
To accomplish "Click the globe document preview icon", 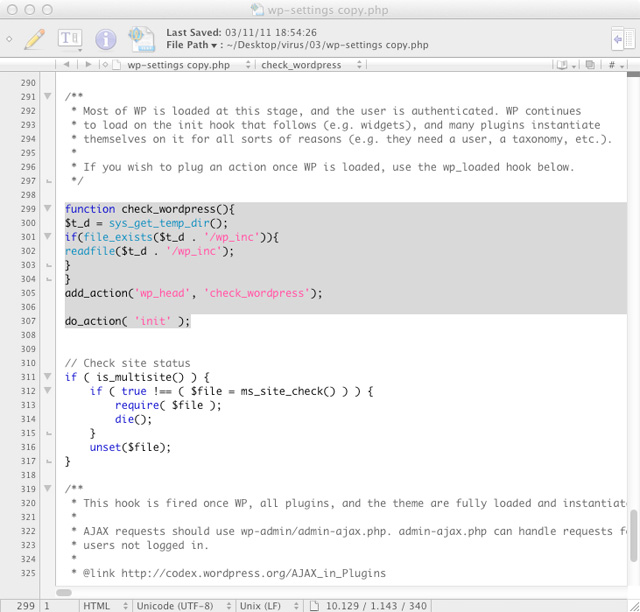I will tap(140, 39).
